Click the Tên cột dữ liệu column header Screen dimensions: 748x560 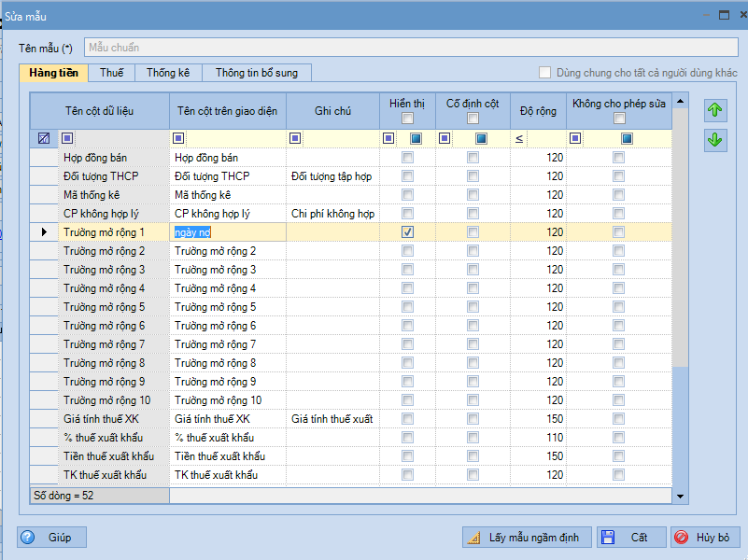100,111
